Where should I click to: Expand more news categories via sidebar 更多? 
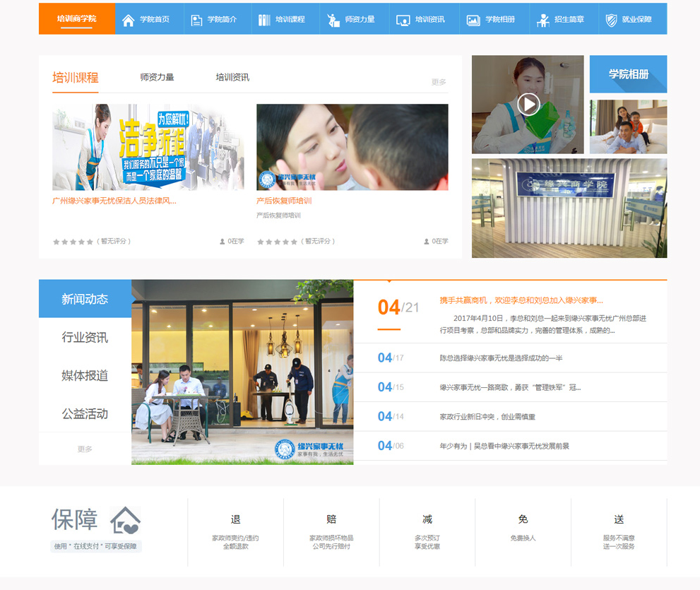(85, 449)
